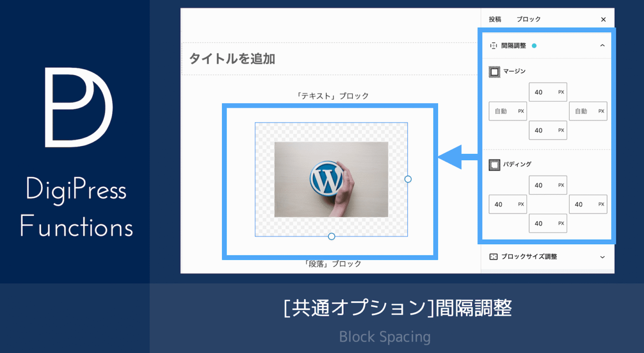Collapse the 間隔調整 panel chevron

tap(602, 45)
